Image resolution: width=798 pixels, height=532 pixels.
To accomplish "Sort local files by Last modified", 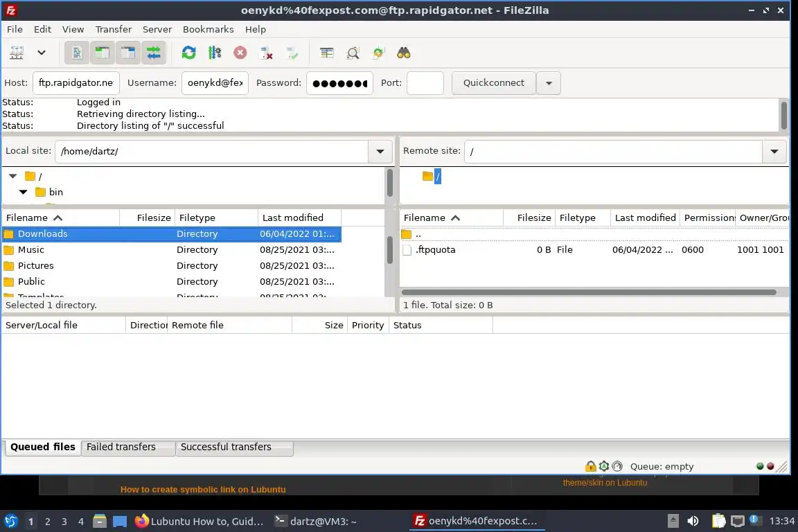I will pyautogui.click(x=299, y=218).
